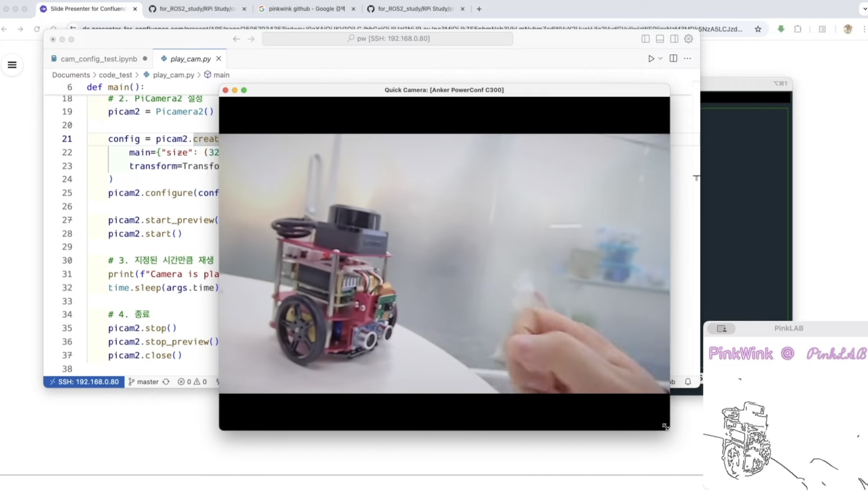Bookmark this page with star icon

[x=758, y=29]
